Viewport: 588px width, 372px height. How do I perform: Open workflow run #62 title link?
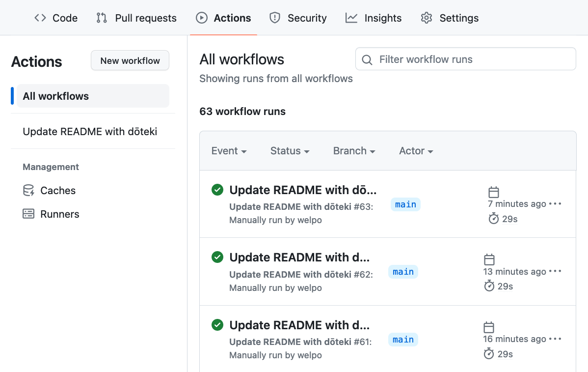[299, 258]
